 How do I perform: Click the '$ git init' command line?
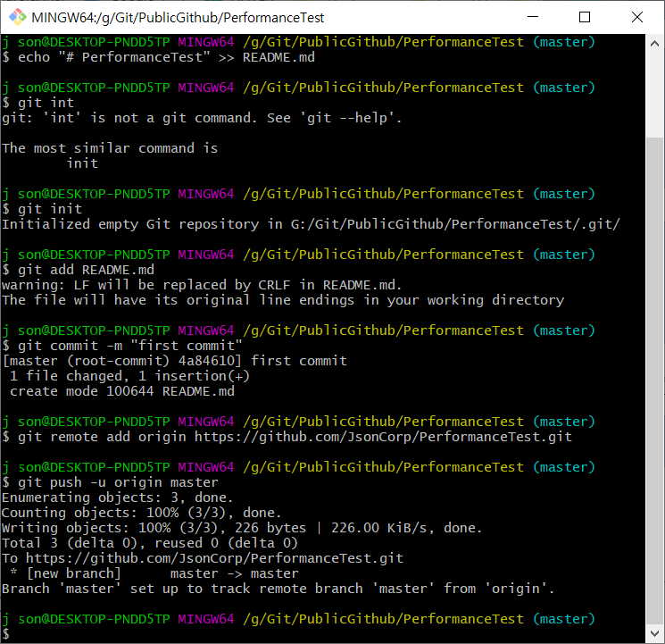point(42,209)
